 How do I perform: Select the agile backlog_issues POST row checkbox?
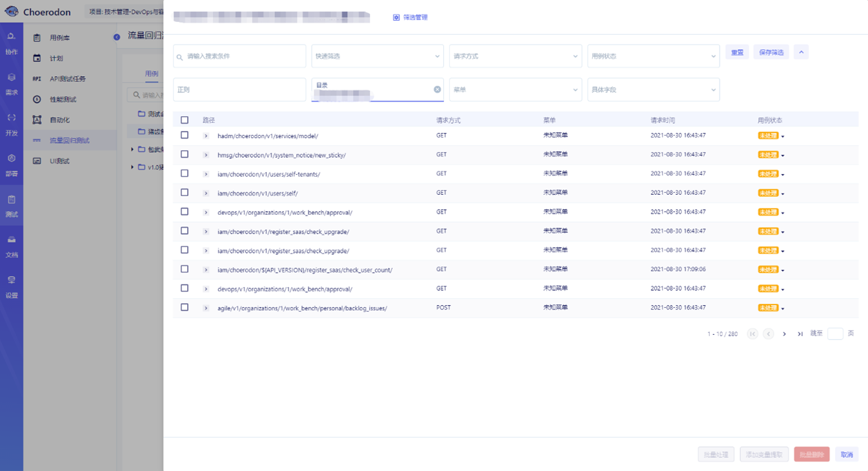(185, 308)
